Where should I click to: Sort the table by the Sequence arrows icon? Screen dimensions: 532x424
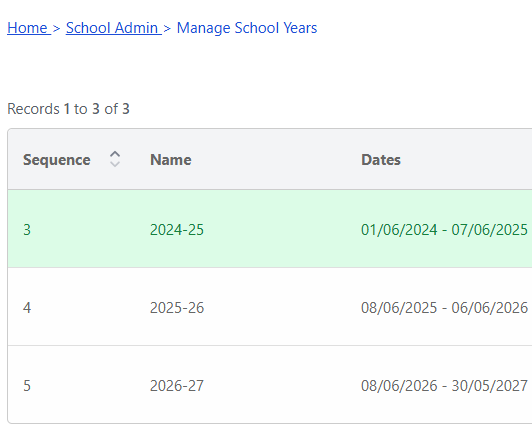tap(115, 159)
